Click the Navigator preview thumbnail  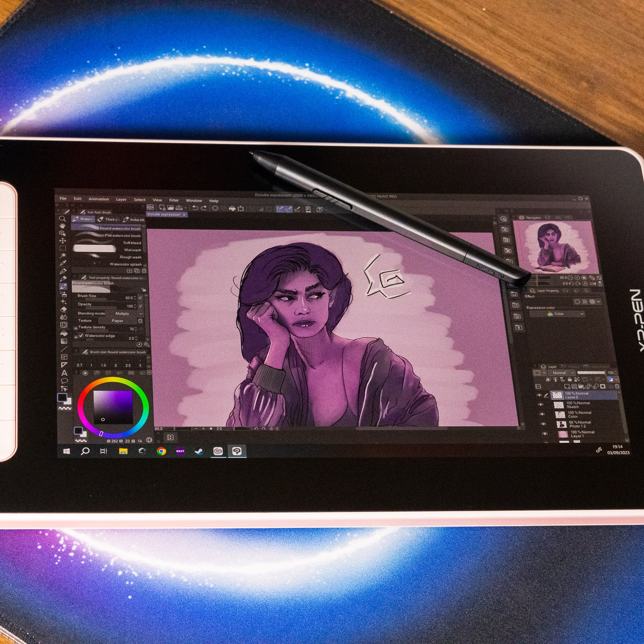(x=556, y=247)
